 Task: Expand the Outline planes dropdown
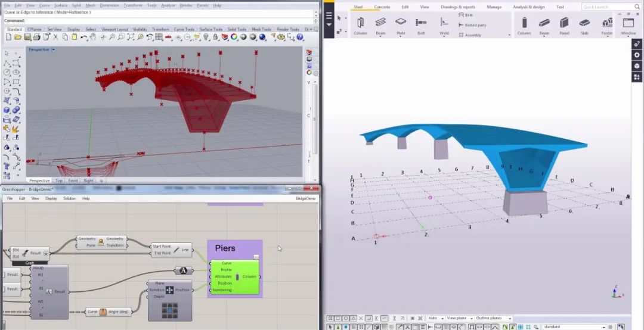coord(510,319)
